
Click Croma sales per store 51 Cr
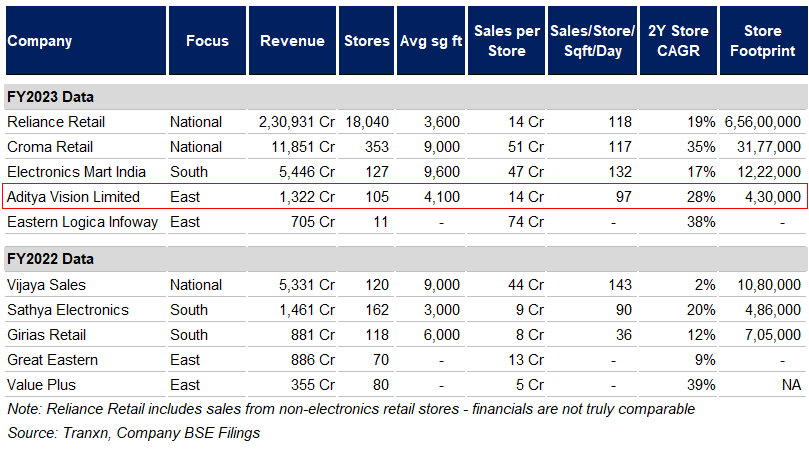pyautogui.click(x=526, y=147)
